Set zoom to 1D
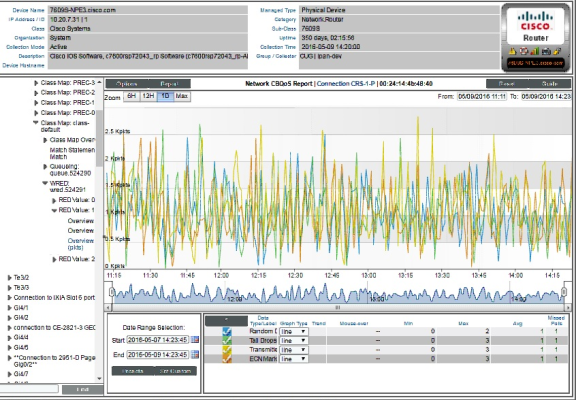576x400 pixels. point(165,96)
